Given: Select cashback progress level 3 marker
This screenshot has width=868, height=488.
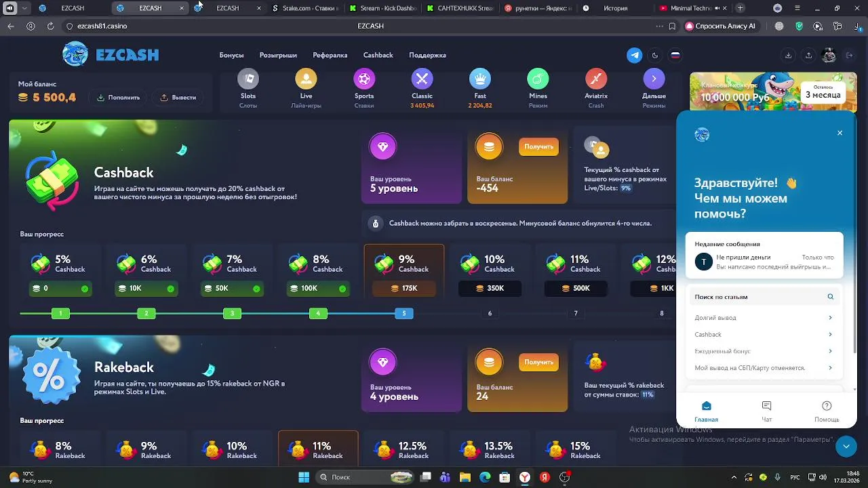Looking at the screenshot, I should click(232, 313).
